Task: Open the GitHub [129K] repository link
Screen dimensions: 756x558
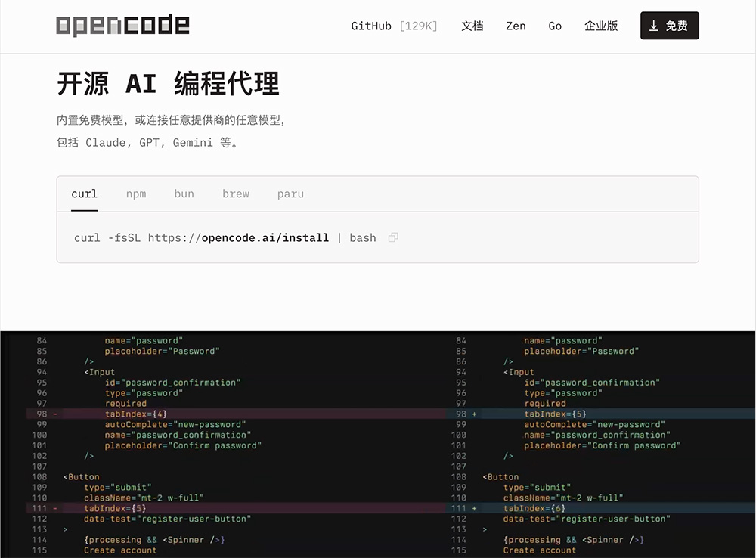Action: pos(394,25)
